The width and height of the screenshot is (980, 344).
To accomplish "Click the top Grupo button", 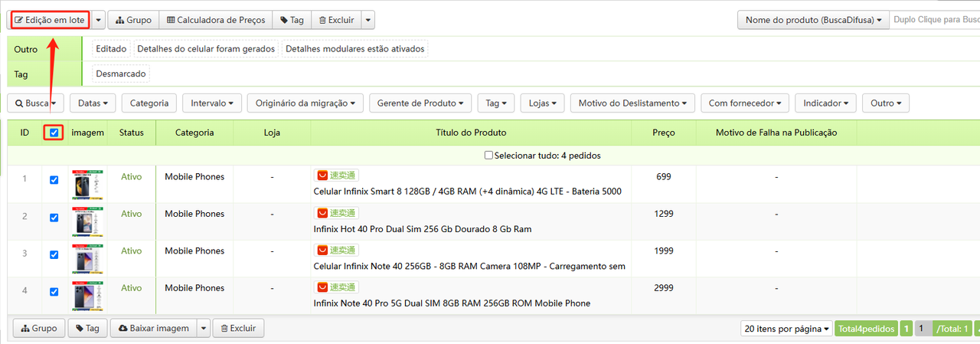I will click(x=134, y=20).
